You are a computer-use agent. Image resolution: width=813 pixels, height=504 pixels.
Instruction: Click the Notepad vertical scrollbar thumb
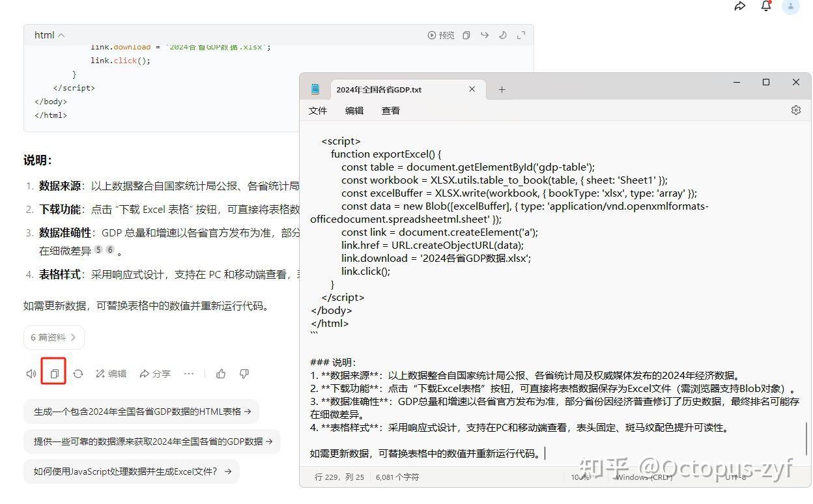coord(806,438)
